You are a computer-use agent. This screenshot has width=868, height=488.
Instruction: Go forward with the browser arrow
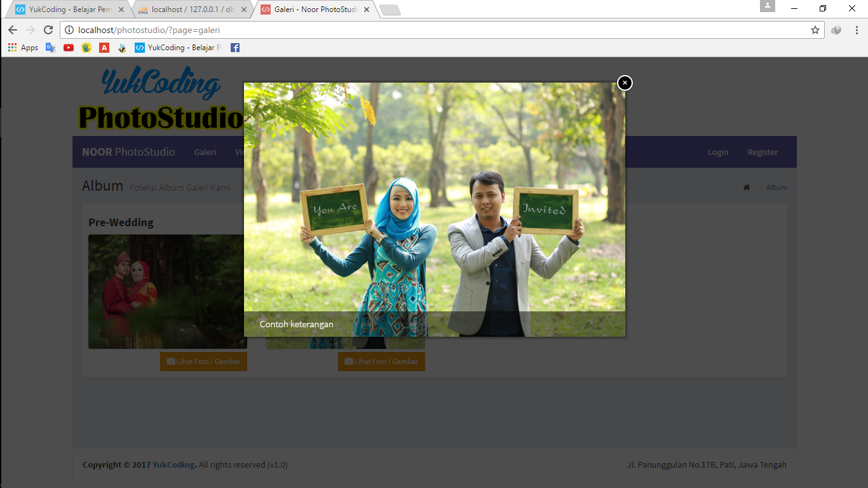point(31,30)
